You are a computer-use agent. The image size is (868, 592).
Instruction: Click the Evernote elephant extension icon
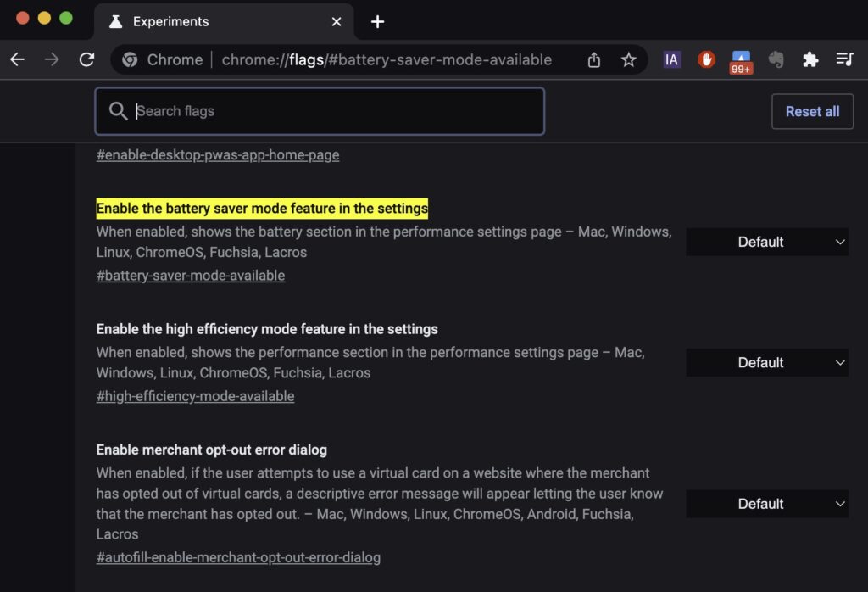[x=776, y=59]
